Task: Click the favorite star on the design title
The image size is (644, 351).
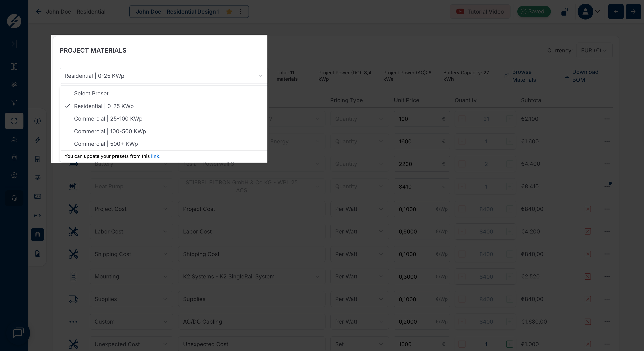Action: point(229,11)
